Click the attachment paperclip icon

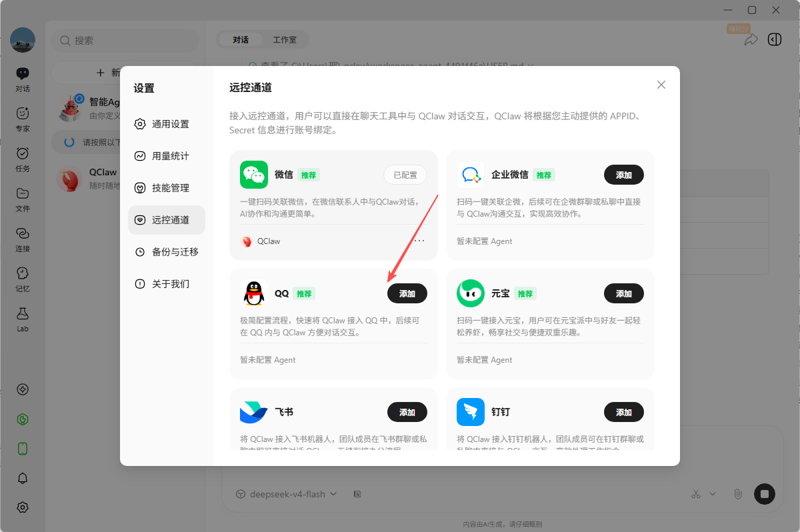point(738,494)
